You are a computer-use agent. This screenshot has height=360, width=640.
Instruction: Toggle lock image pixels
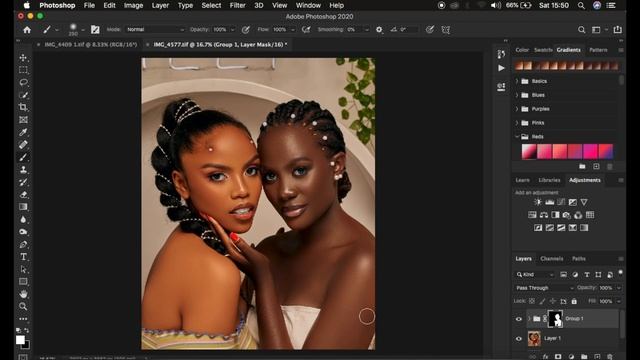click(542, 301)
